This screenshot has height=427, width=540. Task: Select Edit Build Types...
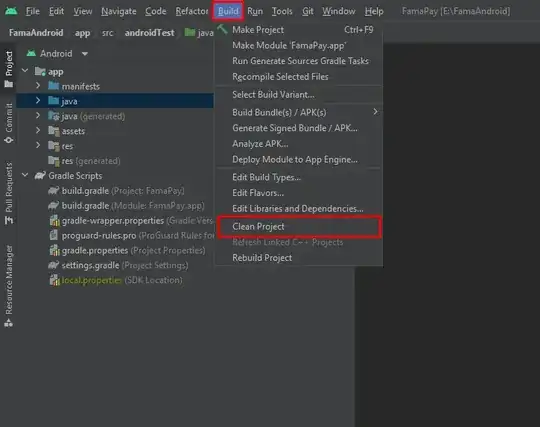click(x=299, y=177)
